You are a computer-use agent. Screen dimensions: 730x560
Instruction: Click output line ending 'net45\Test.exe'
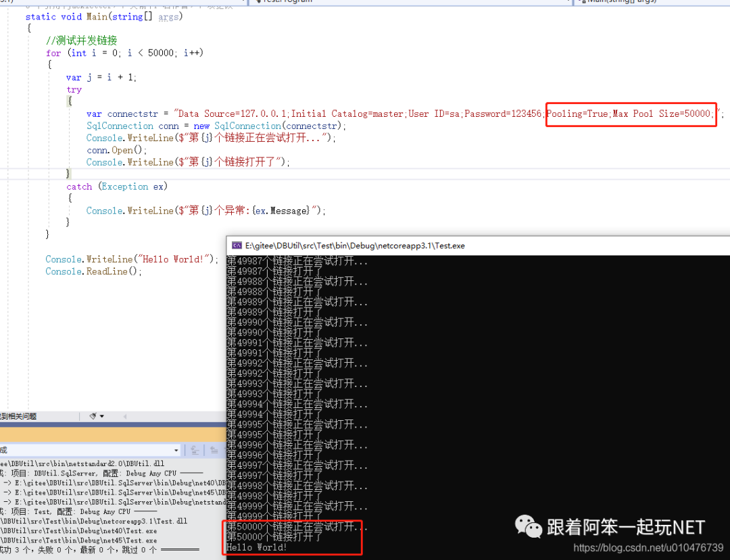pos(78,540)
